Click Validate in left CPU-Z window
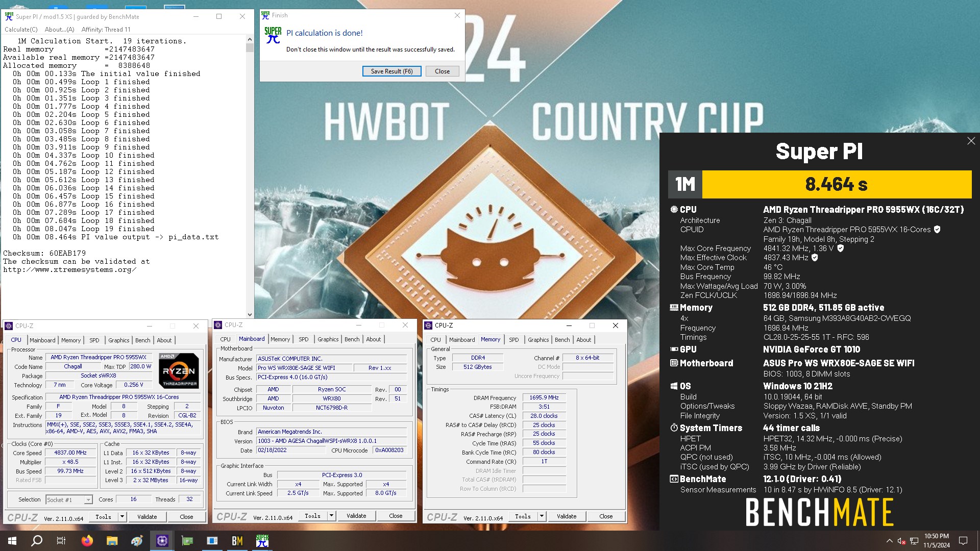This screenshot has height=551, width=980. [x=147, y=517]
